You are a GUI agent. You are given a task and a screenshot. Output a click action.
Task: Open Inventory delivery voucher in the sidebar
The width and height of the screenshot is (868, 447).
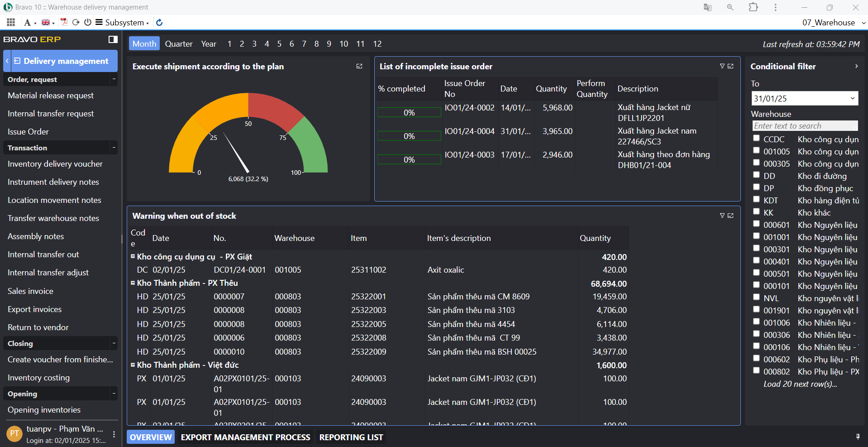(55, 164)
